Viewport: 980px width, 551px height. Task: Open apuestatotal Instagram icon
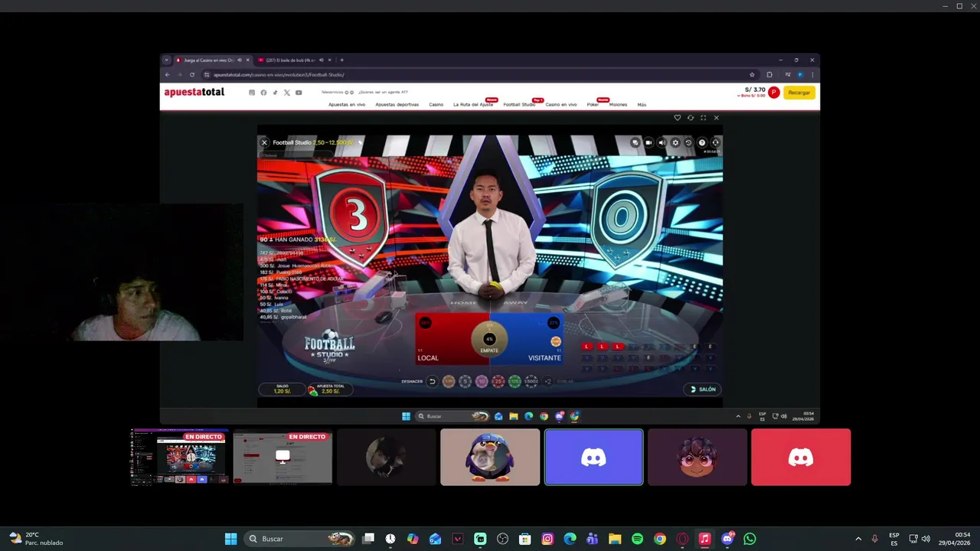click(x=252, y=93)
